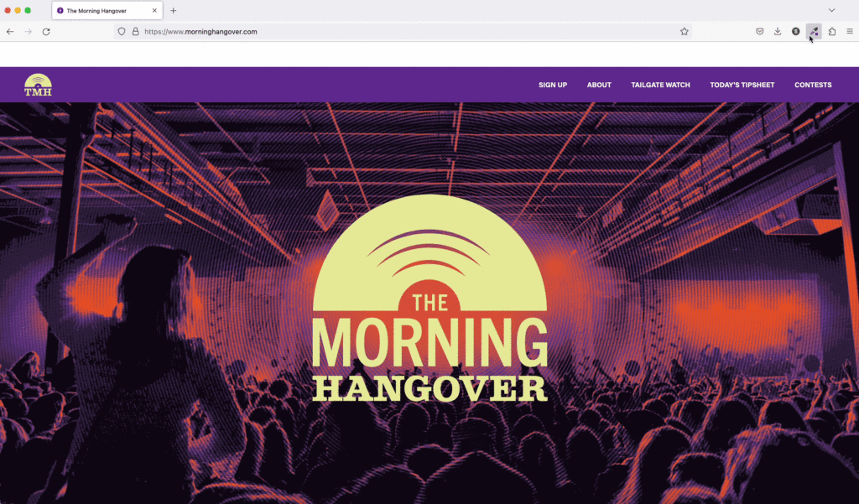Close The Morning Hangover tab
859x504 pixels.
154,10
